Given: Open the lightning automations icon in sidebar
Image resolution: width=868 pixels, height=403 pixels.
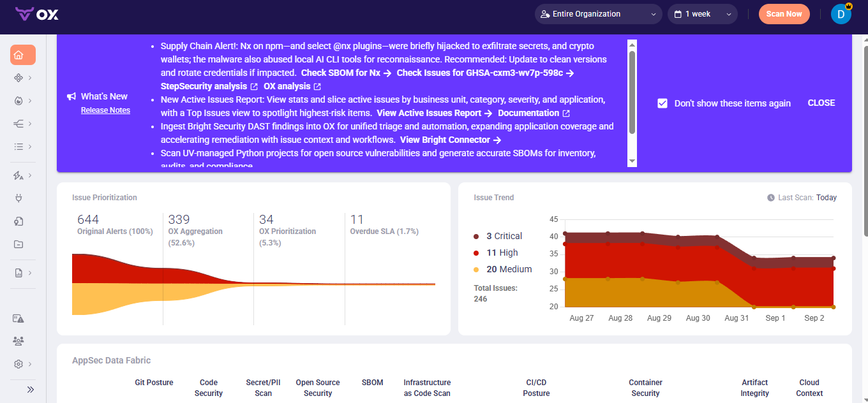Looking at the screenshot, I should 19,175.
